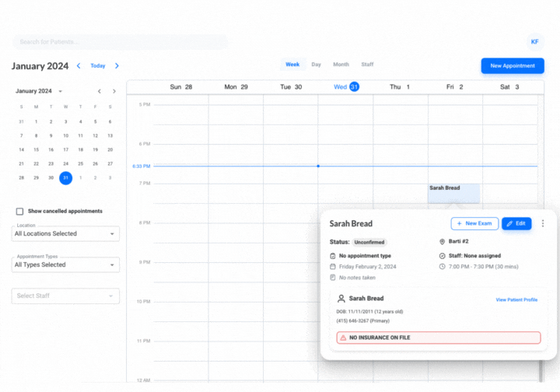Click the Sat 3 column header
560x392 pixels.
pyautogui.click(x=509, y=87)
